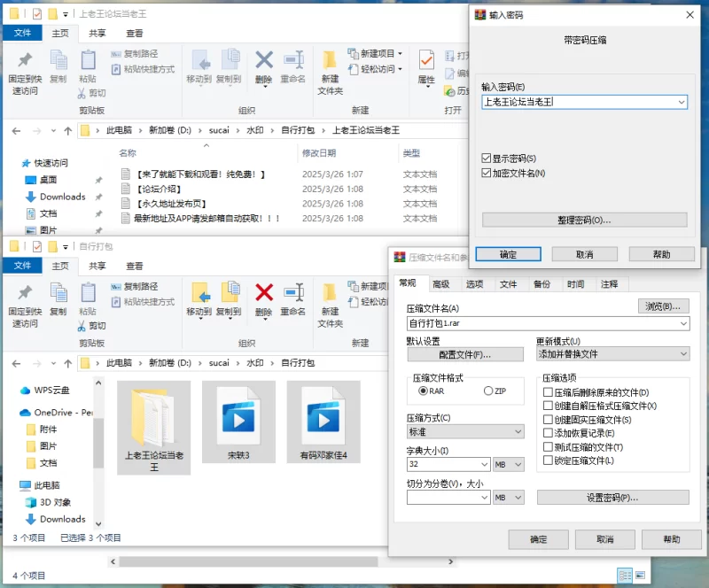Viewport: 709px width, 588px height.
Task: Click the Properties icon in upper Explorer ribbon
Action: coord(426,62)
